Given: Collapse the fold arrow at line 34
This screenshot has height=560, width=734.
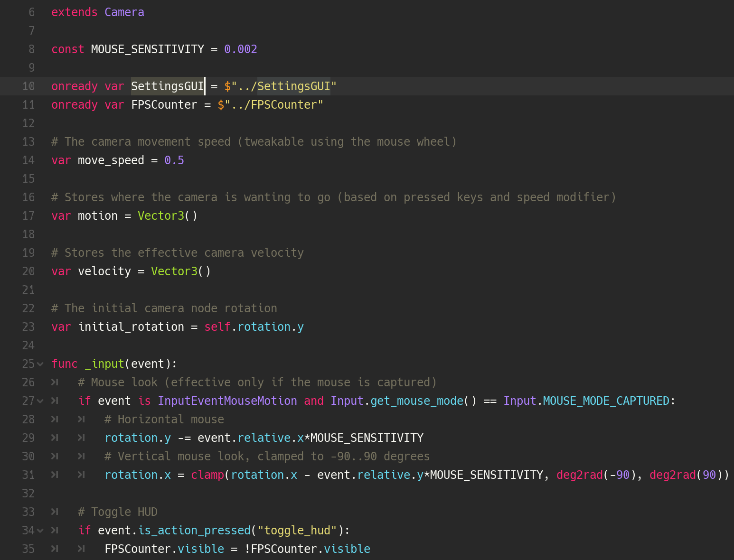Looking at the screenshot, I should 40,531.
